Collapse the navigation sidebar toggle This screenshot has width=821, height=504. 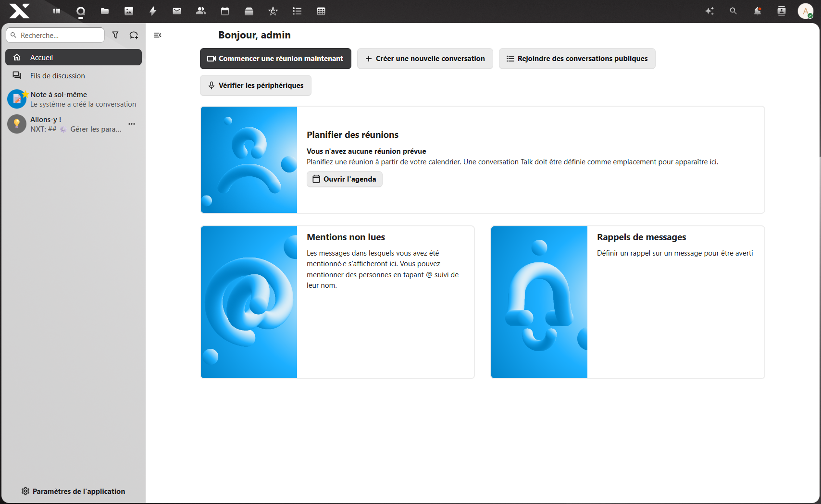point(157,35)
